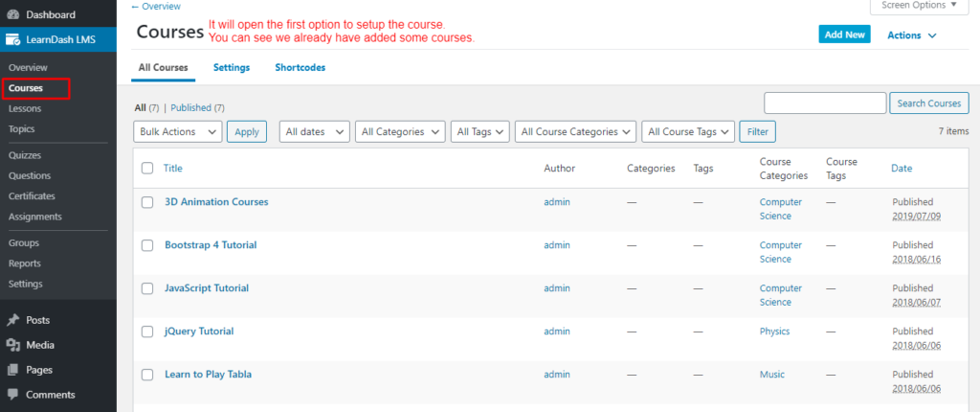The width and height of the screenshot is (980, 412).
Task: Click the Comments speech bubble icon
Action: 12,394
